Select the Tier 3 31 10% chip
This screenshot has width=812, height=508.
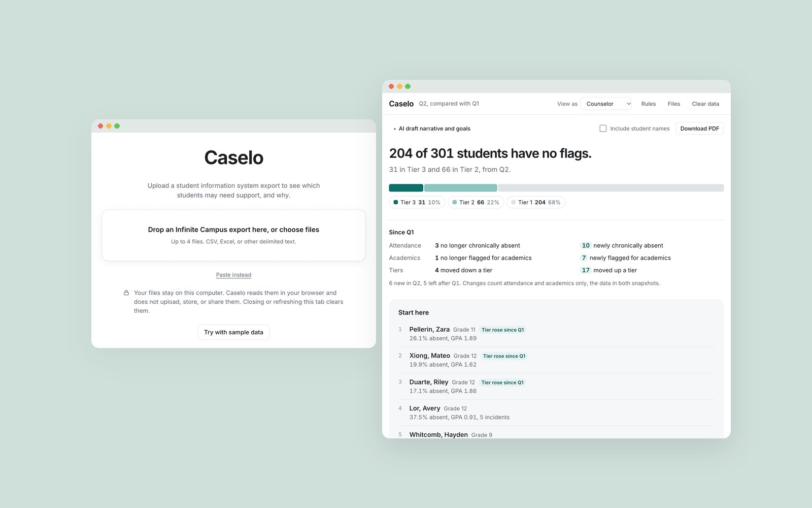click(417, 202)
